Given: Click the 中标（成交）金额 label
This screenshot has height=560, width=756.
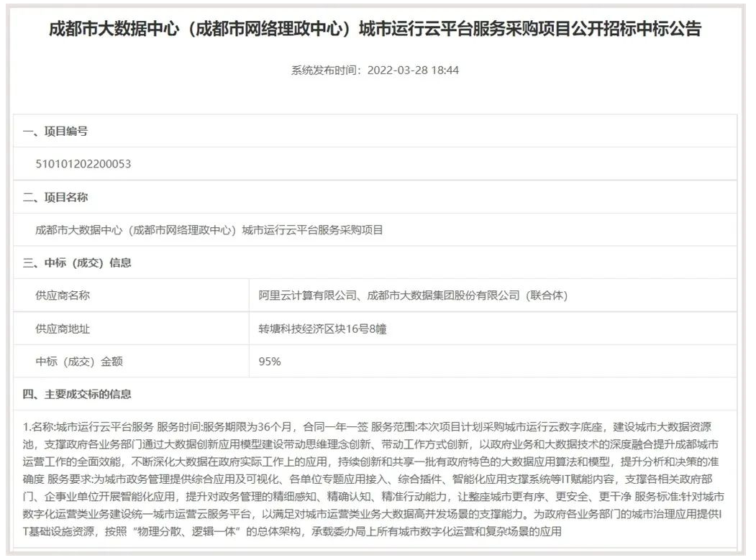Looking at the screenshot, I should tap(79, 359).
